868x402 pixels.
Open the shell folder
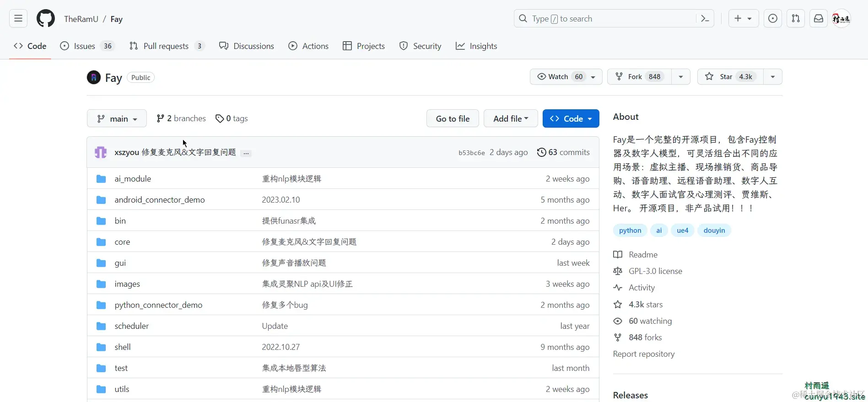coord(123,347)
